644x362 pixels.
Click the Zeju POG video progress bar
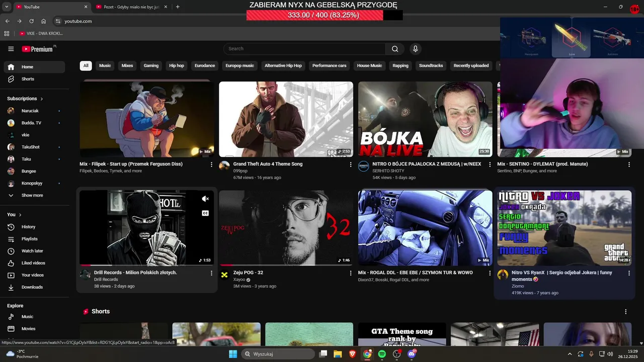(x=286, y=264)
